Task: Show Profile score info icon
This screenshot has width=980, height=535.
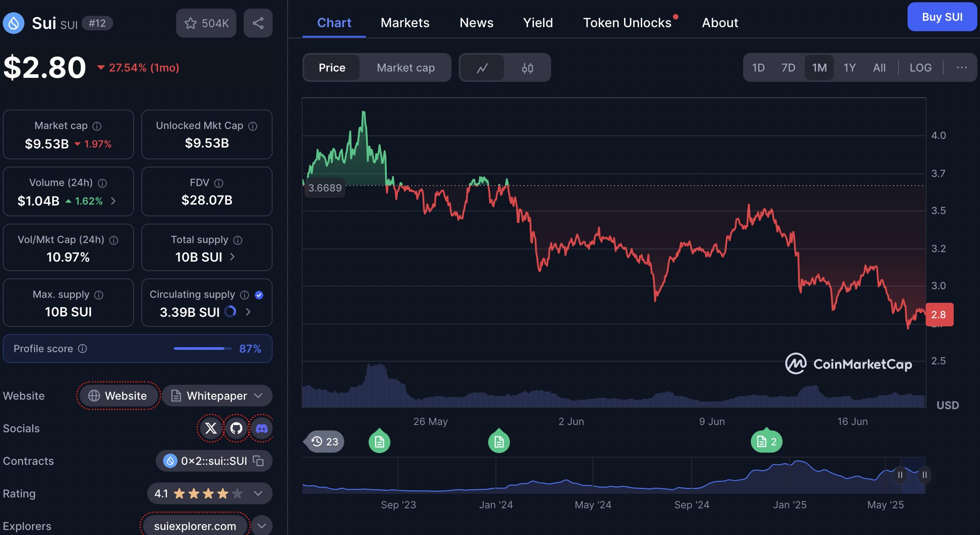Action: tap(82, 349)
